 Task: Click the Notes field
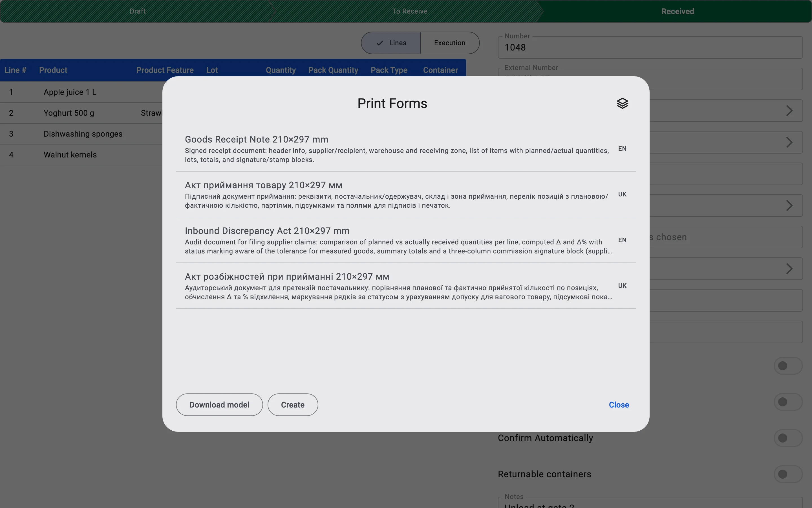tap(650, 503)
